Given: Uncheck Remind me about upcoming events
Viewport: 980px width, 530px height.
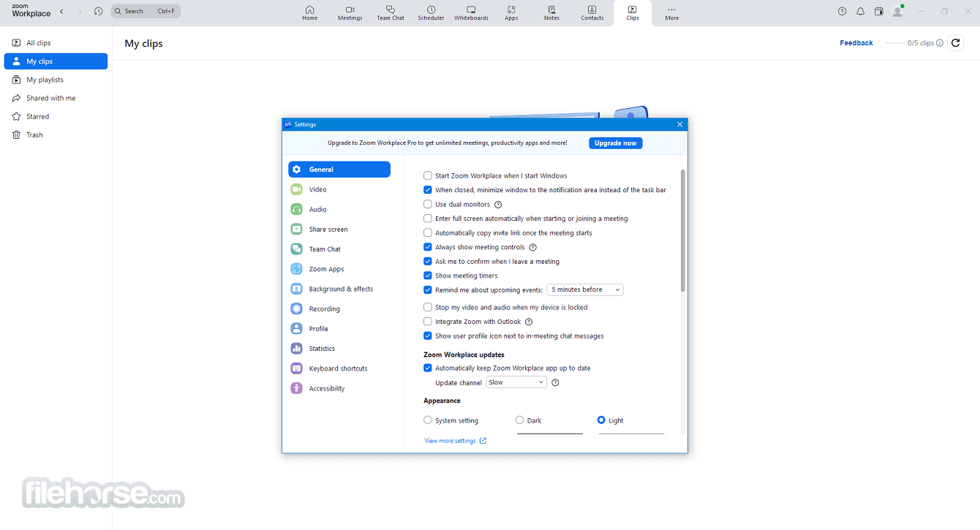Looking at the screenshot, I should click(428, 290).
